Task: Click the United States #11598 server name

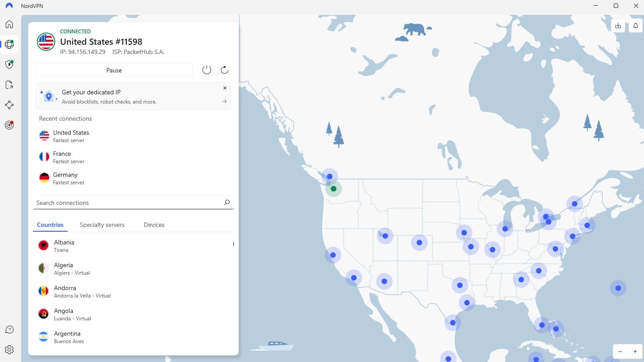Action: pos(101,42)
